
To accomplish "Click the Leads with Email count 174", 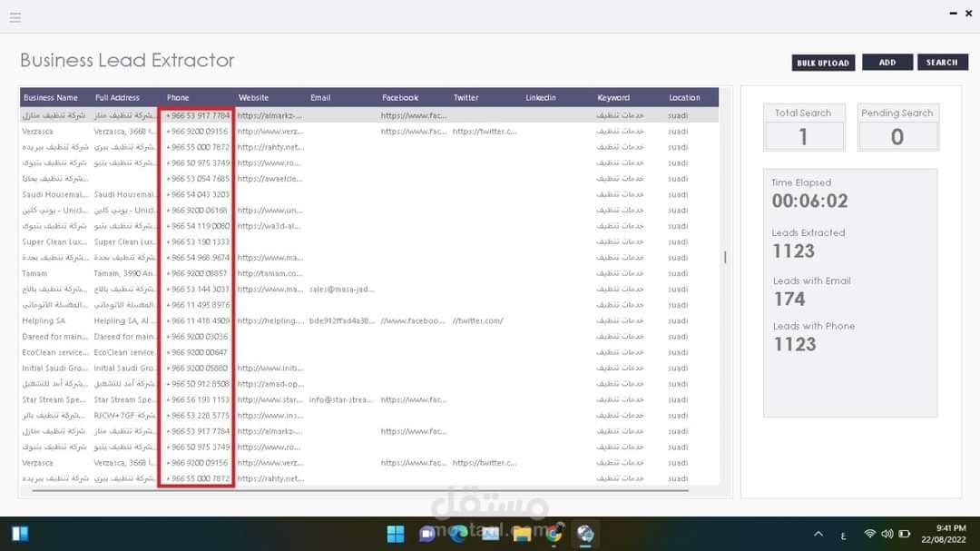I will tap(789, 300).
